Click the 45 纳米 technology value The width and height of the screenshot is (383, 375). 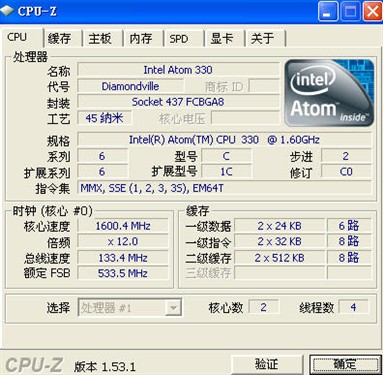tap(105, 118)
